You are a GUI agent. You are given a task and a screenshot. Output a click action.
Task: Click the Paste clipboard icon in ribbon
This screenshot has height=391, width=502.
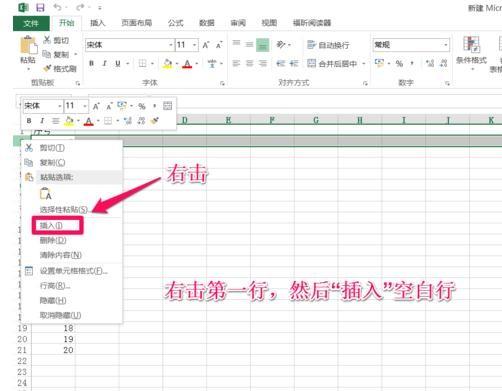(28, 46)
